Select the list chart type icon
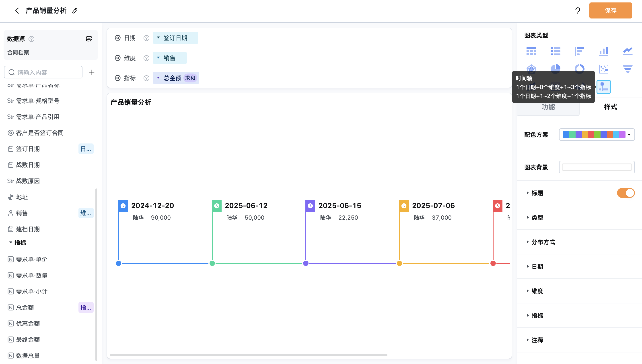 click(555, 51)
